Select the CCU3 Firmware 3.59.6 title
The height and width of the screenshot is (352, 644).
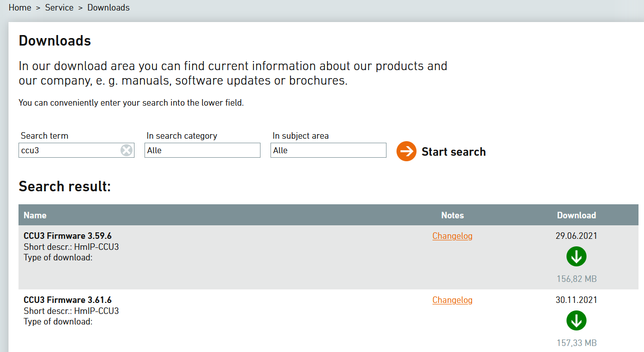point(67,236)
